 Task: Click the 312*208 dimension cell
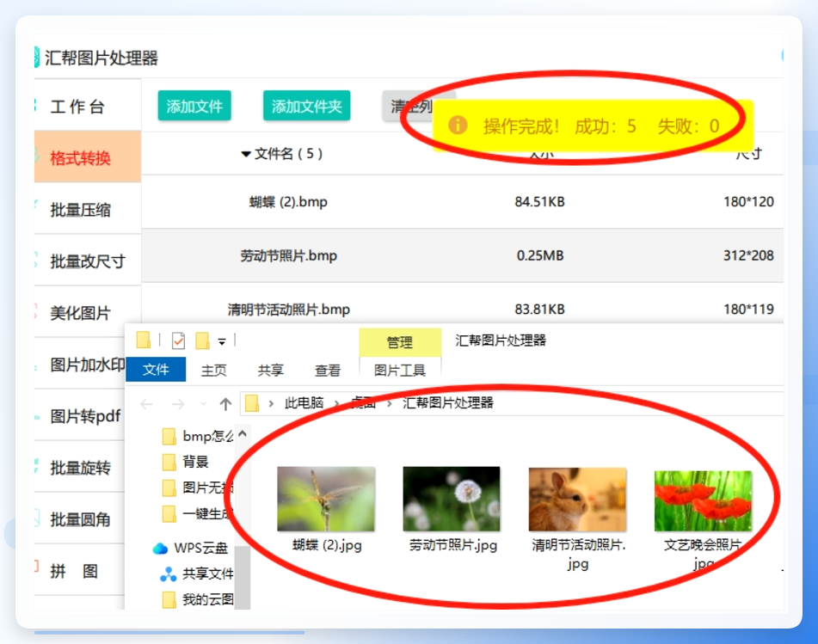(x=748, y=255)
